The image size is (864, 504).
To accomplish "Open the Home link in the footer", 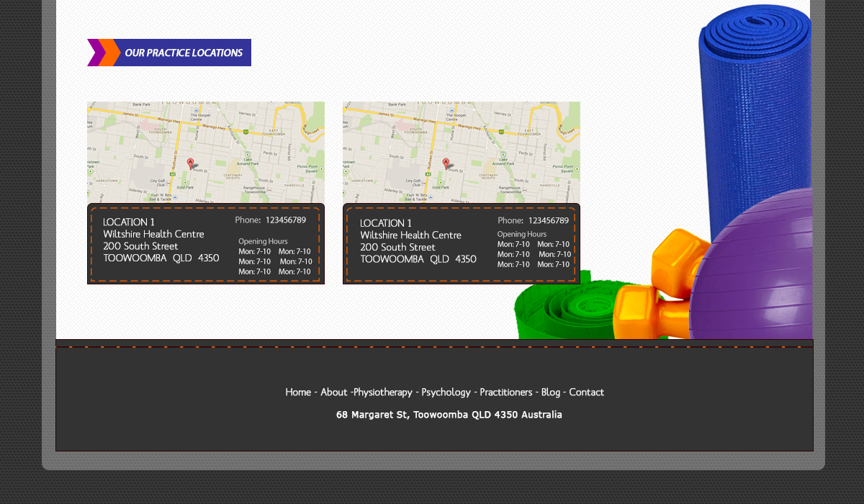I will 298,392.
